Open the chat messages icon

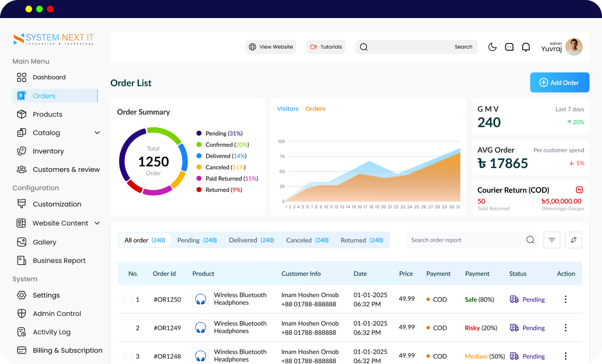(509, 47)
